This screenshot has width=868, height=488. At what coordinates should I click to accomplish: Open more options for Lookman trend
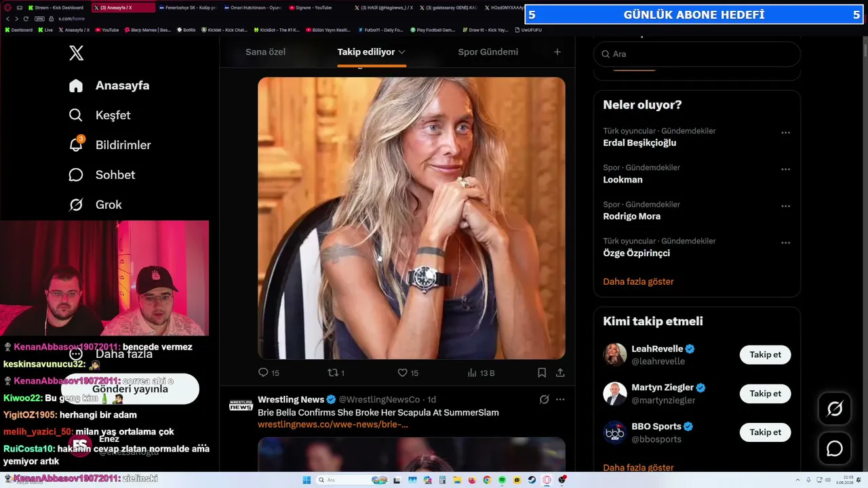coord(785,169)
